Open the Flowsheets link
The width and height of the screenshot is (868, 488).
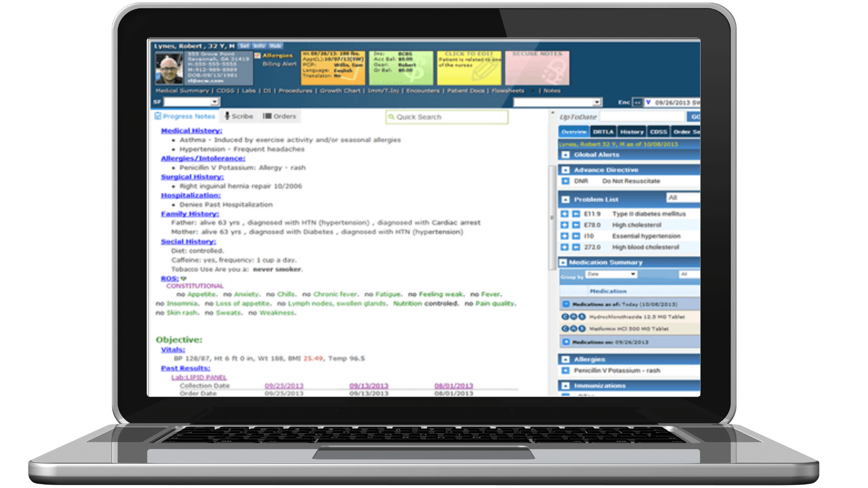pos(508,91)
